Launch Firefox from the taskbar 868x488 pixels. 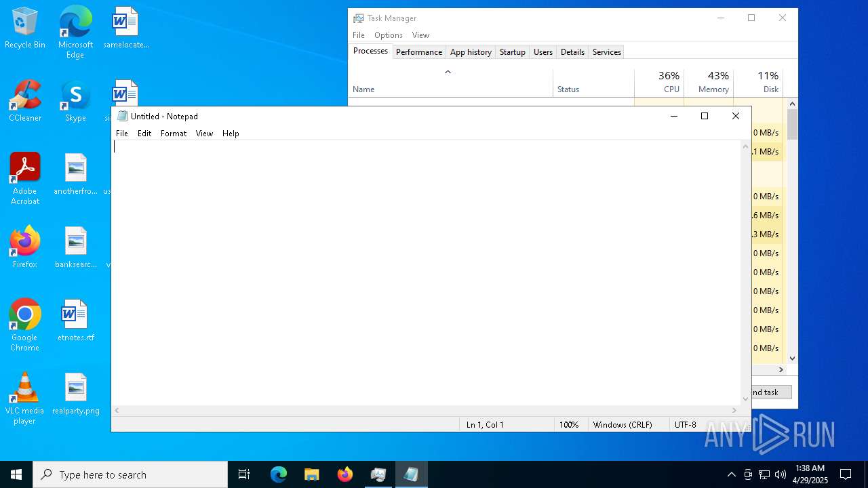(345, 474)
